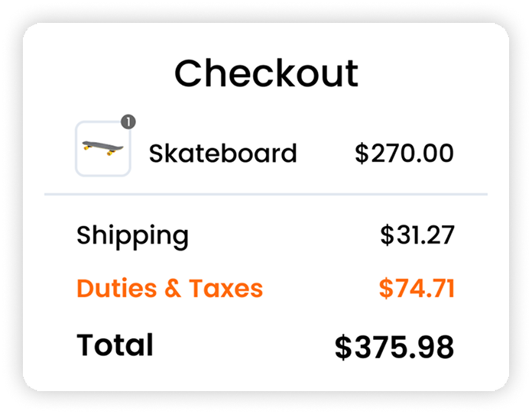This screenshot has height=414, width=532.
Task: Click the $31.27 shipping cost
Action: 417,235
